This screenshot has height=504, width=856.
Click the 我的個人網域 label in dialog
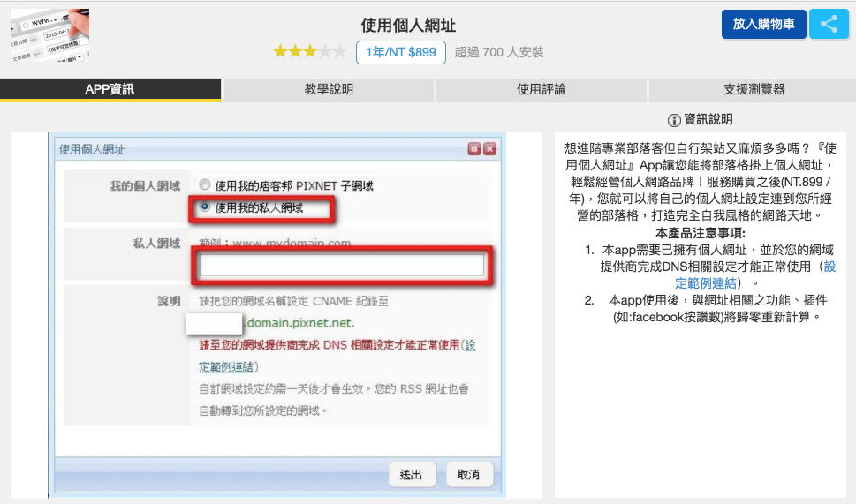[x=145, y=186]
